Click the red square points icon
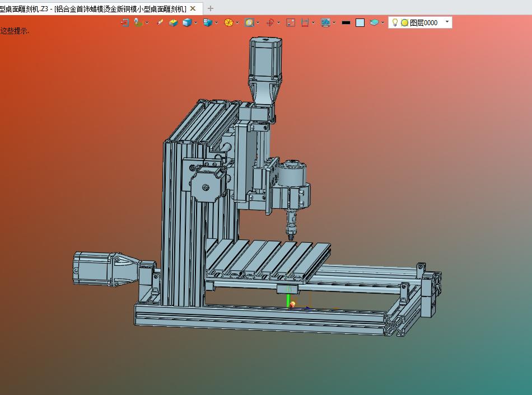Image resolution: width=532 pixels, height=395 pixels. point(291,23)
